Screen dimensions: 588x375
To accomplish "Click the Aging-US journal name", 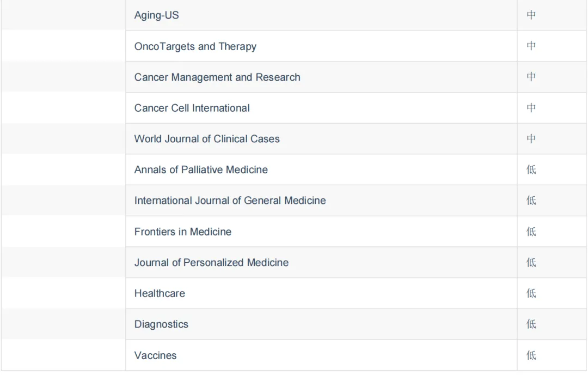I will pyautogui.click(x=156, y=15).
